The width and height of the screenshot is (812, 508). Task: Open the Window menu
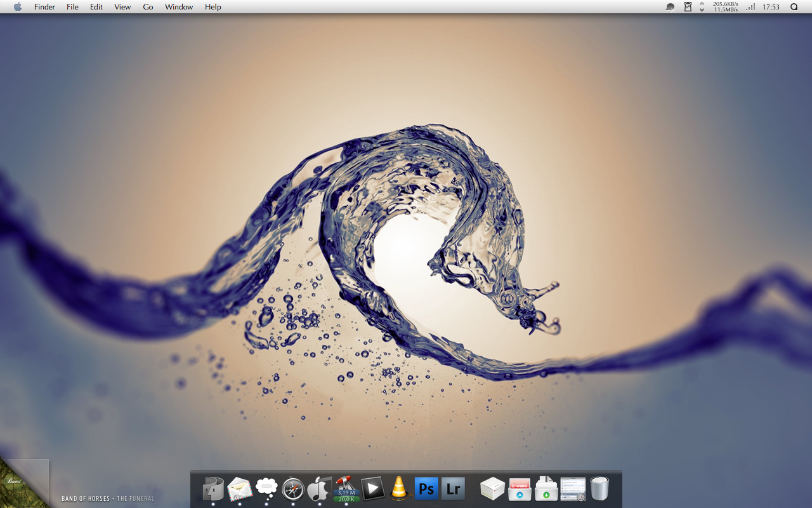pos(179,7)
